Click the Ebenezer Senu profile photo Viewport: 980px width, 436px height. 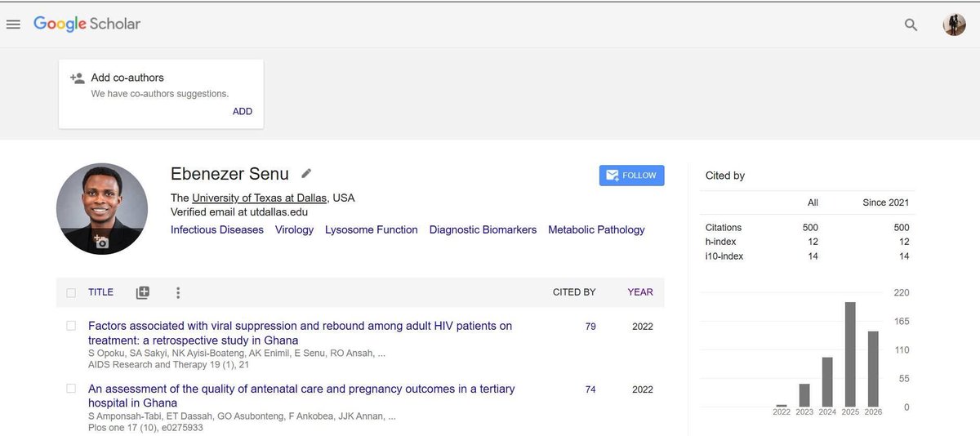pos(102,208)
